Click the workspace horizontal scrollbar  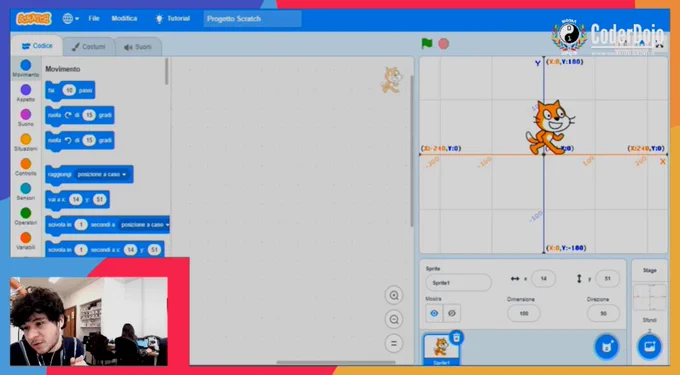click(336, 362)
